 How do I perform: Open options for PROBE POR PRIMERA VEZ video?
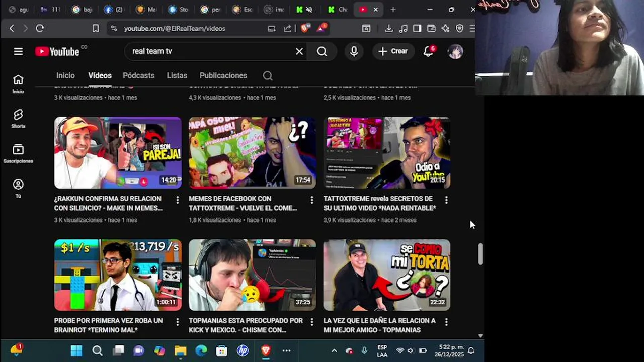177,322
